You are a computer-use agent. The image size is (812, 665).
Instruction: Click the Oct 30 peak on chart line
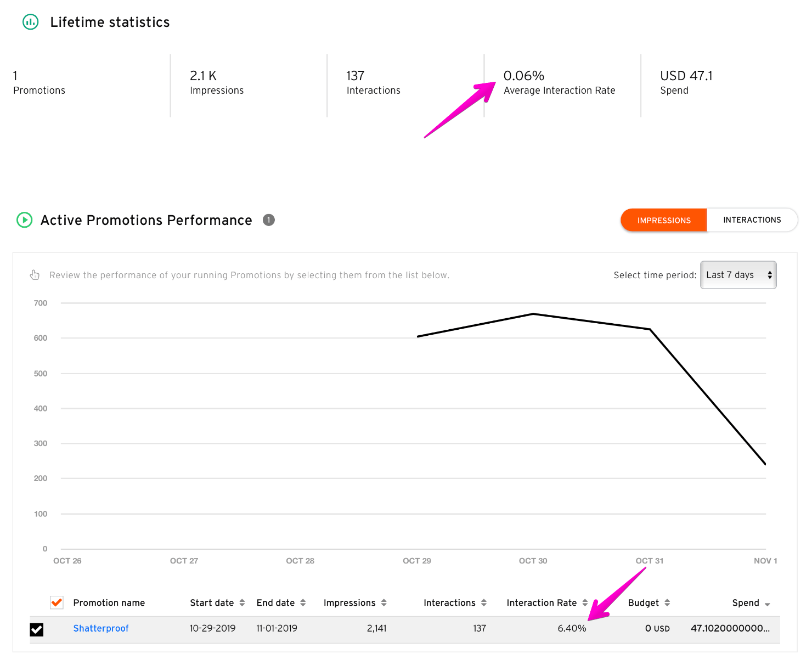coord(533,314)
